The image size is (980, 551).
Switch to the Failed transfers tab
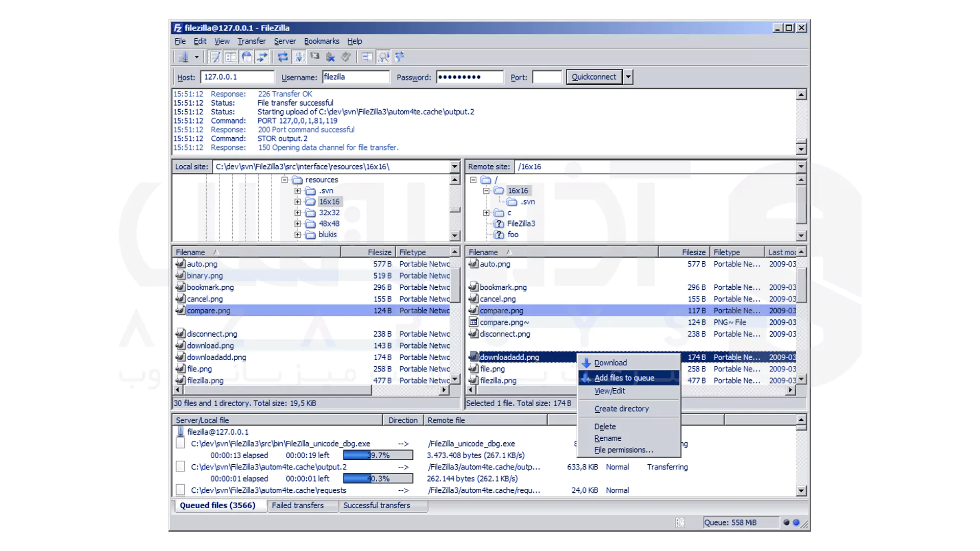pos(297,506)
